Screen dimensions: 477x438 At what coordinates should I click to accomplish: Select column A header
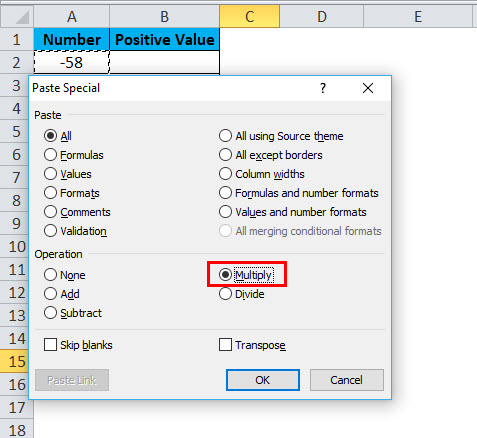click(72, 17)
